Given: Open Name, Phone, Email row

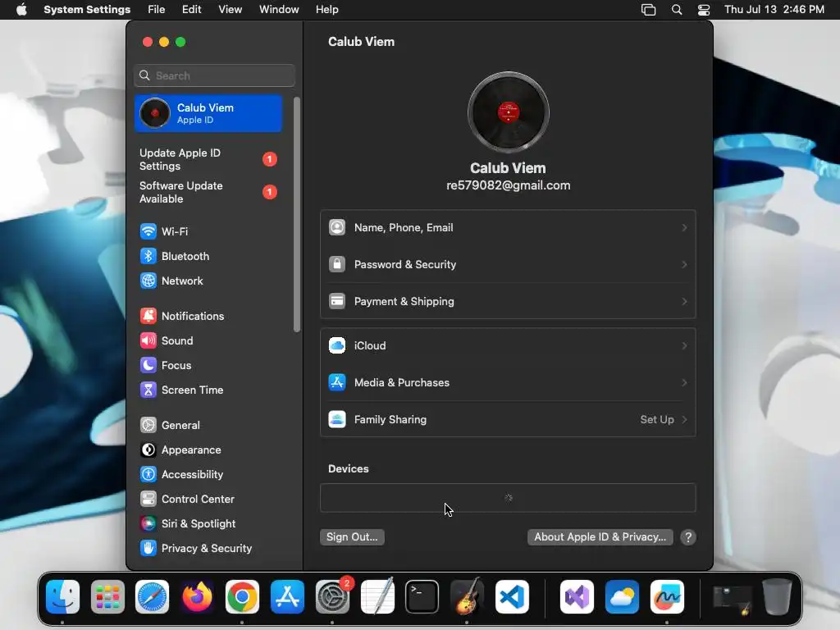Looking at the screenshot, I should pos(508,228).
